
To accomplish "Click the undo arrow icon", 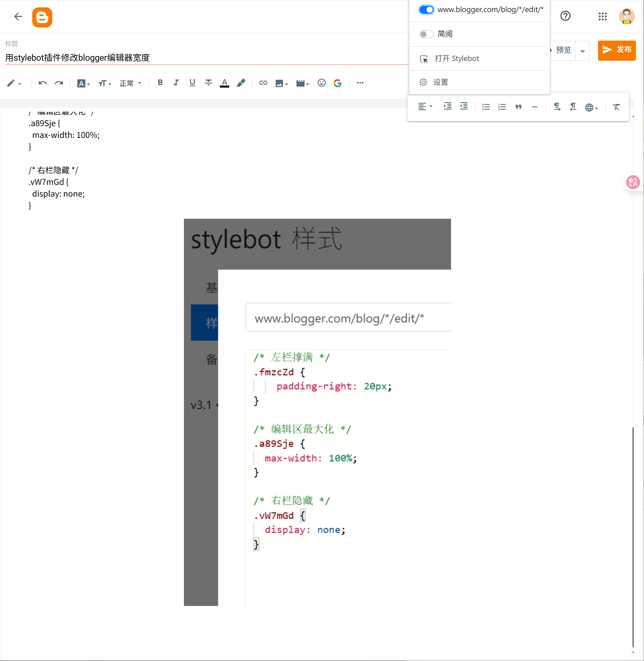I will pyautogui.click(x=42, y=83).
